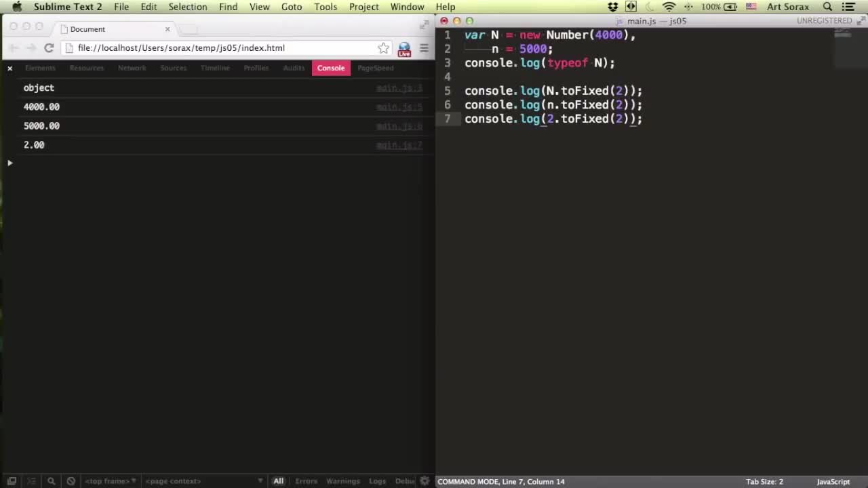Open the Project menu
This screenshot has height=488, width=868.
tap(364, 7)
